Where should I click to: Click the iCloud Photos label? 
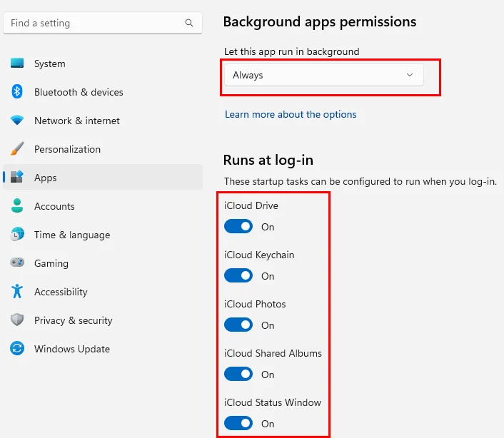pos(255,304)
